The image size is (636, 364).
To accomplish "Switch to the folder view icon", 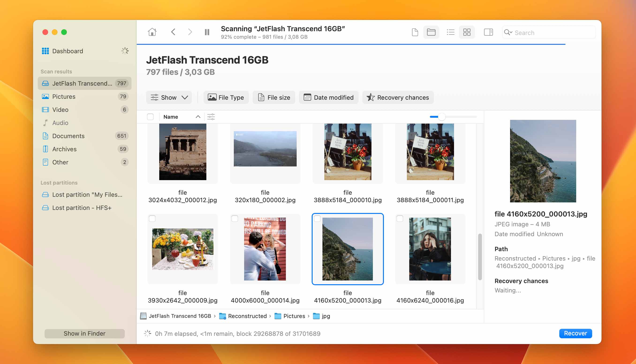I will 431,32.
